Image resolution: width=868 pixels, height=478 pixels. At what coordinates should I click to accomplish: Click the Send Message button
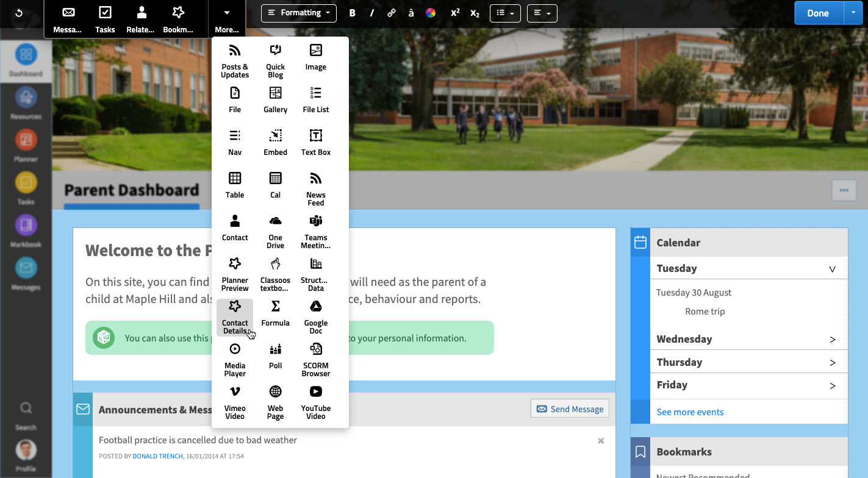(x=569, y=408)
